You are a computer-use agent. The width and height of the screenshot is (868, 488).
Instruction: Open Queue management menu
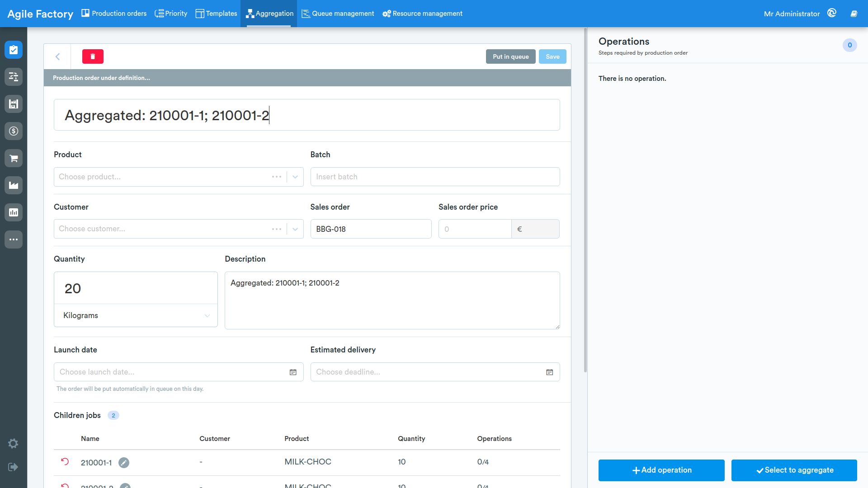(x=338, y=14)
